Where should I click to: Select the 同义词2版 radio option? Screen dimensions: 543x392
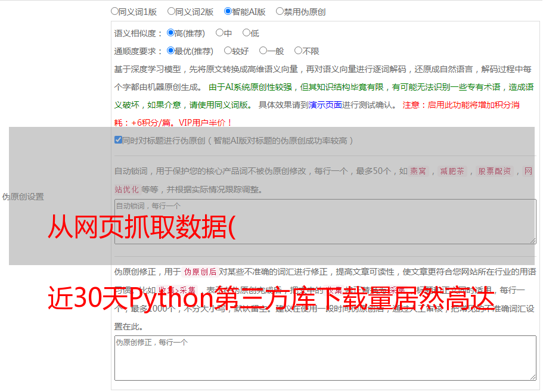(x=171, y=11)
